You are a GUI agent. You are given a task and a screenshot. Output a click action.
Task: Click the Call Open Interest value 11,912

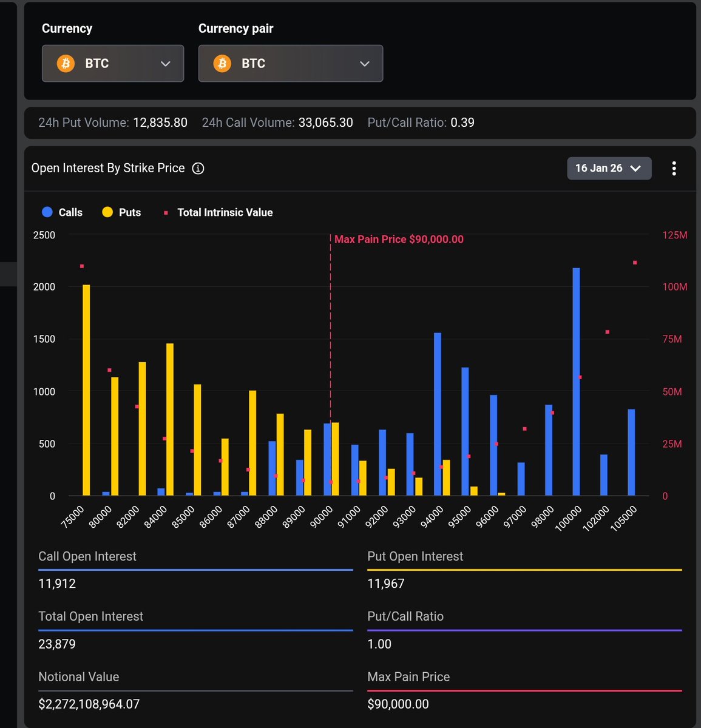pyautogui.click(x=57, y=584)
